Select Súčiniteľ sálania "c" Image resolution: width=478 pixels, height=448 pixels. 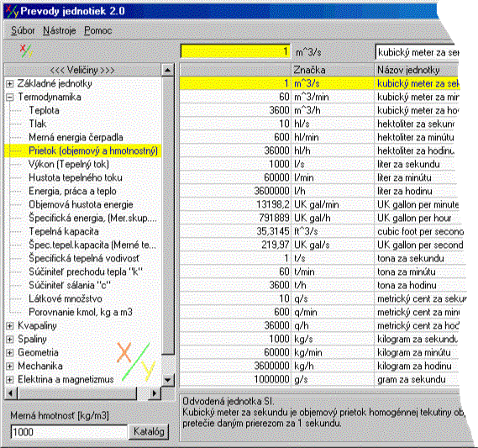pos(70,285)
